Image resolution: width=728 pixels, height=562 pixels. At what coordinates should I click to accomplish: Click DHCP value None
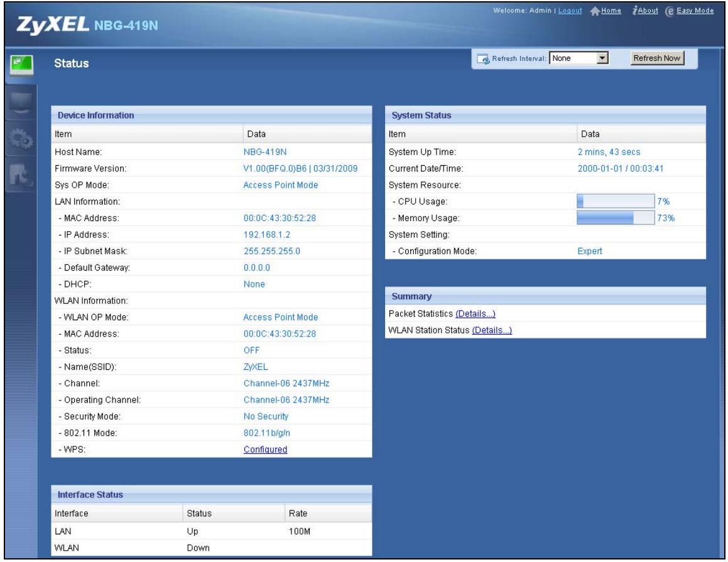click(x=254, y=284)
